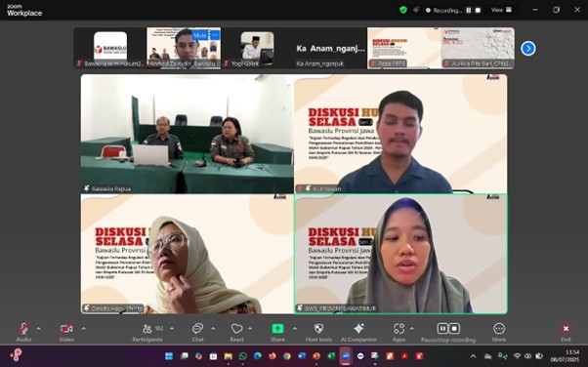Open Host tools shield menu

point(318,332)
